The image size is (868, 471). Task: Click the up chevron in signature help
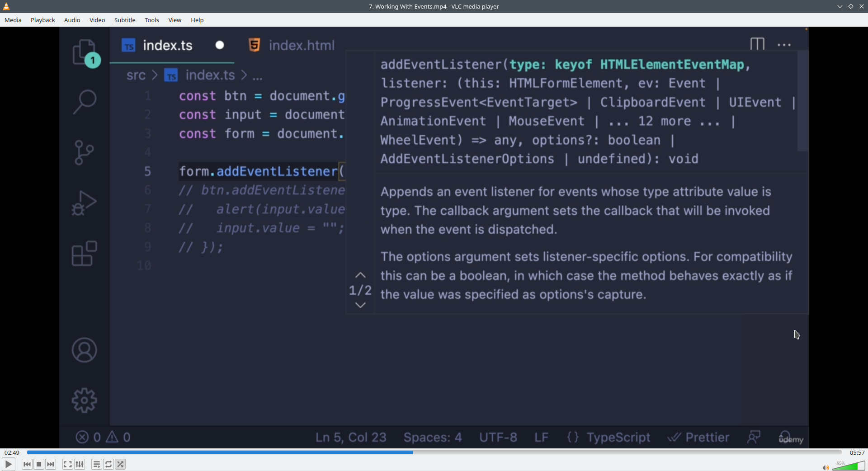click(x=360, y=275)
